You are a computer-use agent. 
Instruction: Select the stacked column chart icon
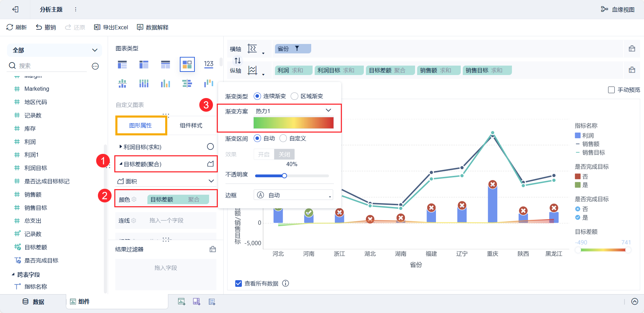click(144, 83)
